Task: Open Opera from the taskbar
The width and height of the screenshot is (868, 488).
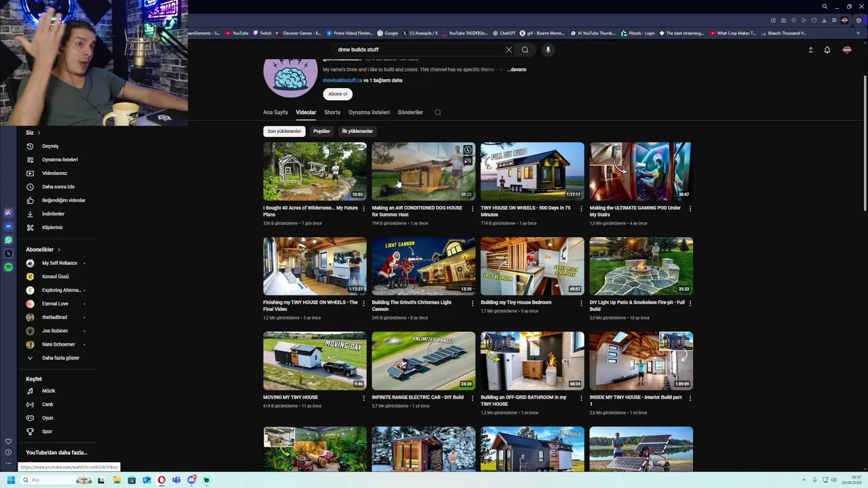Action: click(161, 480)
